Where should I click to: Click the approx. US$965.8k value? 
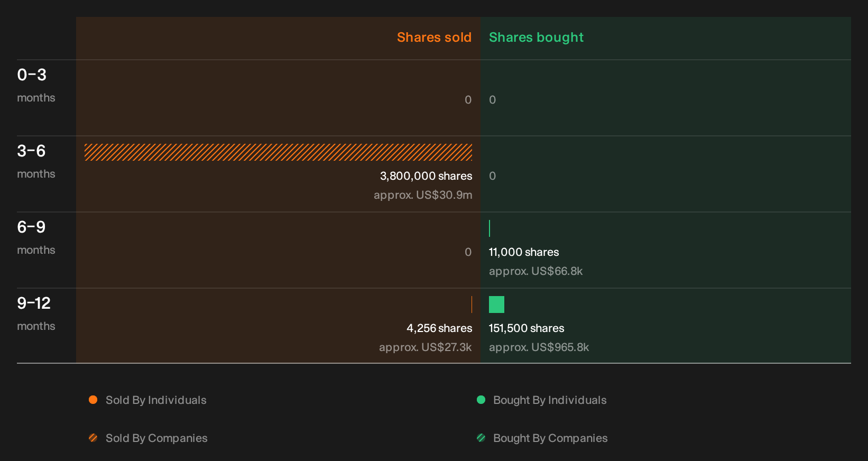tap(539, 347)
